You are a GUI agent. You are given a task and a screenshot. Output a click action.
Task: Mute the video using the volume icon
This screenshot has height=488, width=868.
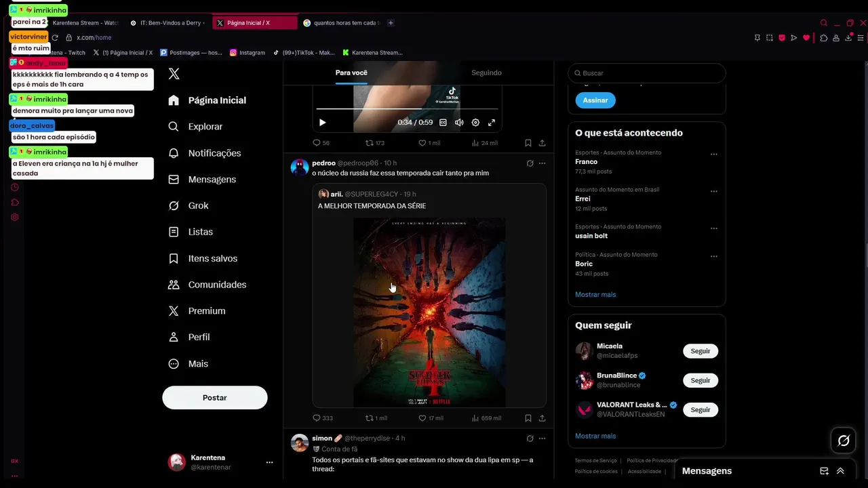pos(459,123)
